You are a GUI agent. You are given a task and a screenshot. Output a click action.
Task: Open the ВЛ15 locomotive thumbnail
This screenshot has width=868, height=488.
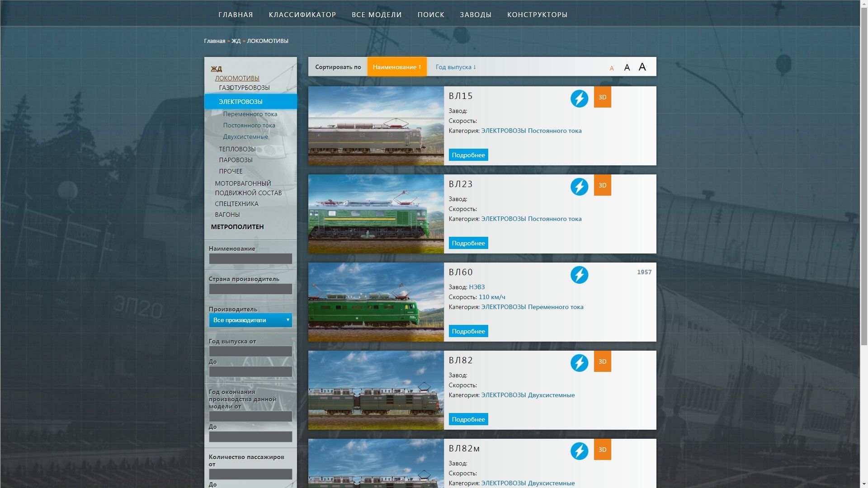click(376, 126)
